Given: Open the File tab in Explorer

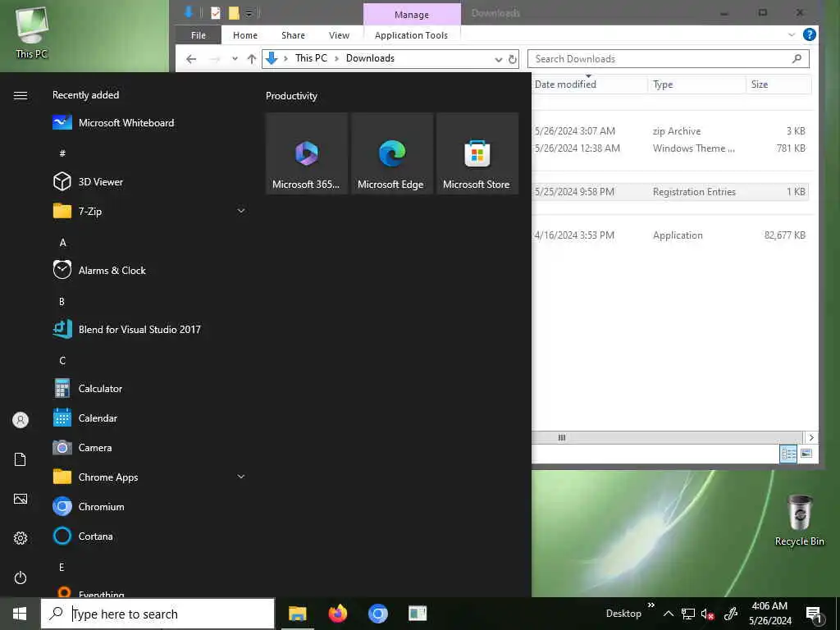Looking at the screenshot, I should pyautogui.click(x=199, y=34).
